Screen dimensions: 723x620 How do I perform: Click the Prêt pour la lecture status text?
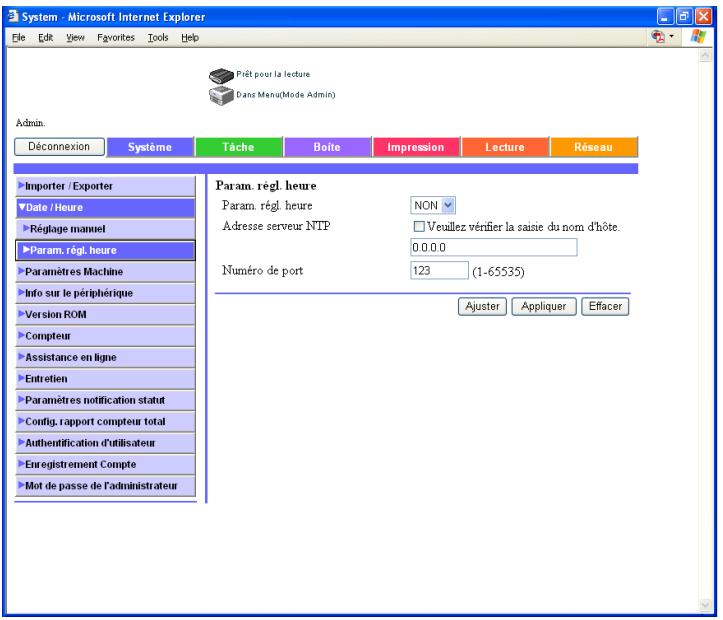pyautogui.click(x=273, y=74)
